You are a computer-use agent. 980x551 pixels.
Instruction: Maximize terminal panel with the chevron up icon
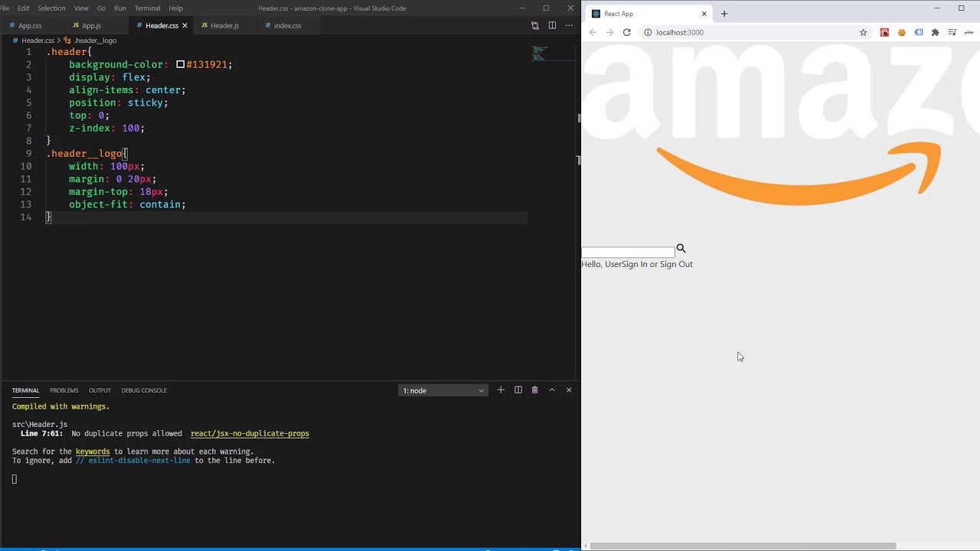pos(552,390)
